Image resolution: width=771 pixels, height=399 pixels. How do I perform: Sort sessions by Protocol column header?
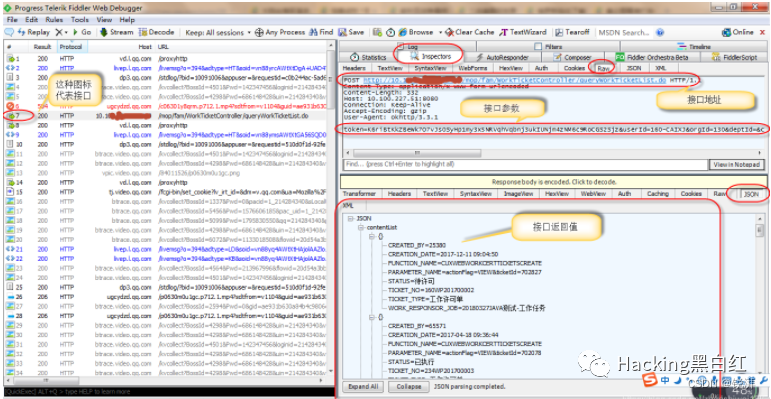[72, 47]
